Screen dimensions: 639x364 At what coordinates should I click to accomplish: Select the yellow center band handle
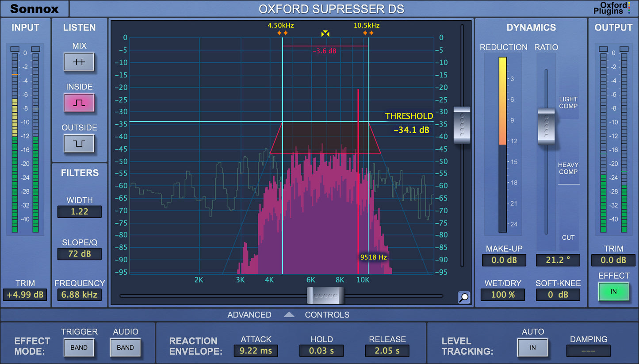point(325,34)
